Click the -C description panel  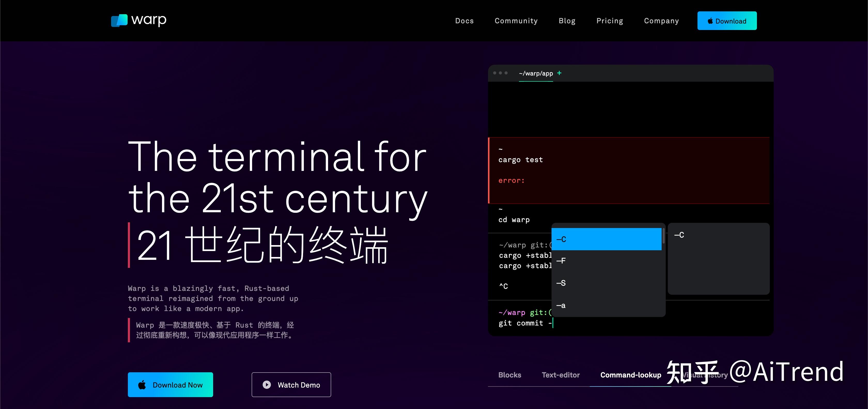tap(718, 259)
